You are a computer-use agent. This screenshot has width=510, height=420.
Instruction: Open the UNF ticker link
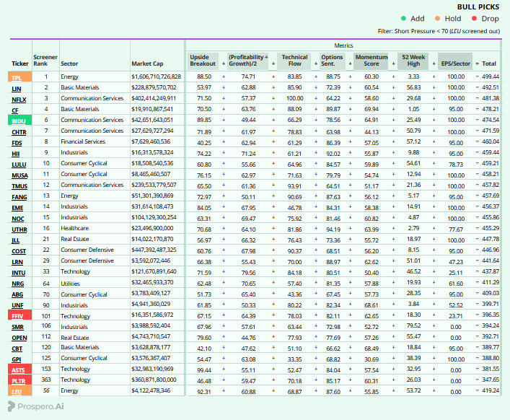click(17, 305)
